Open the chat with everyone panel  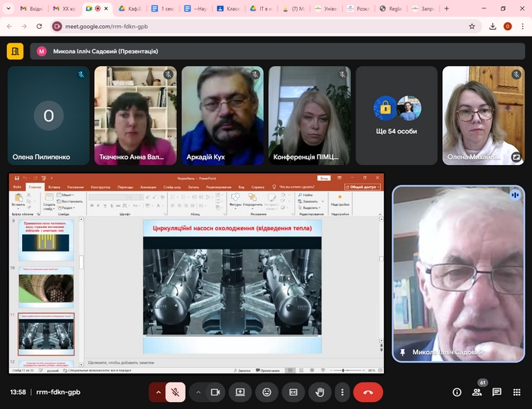tap(496, 392)
